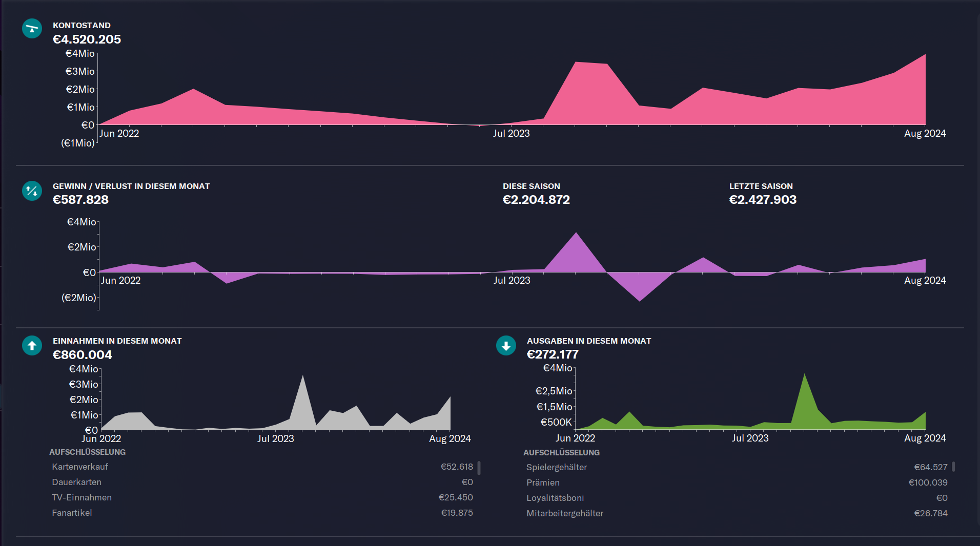Select the Prämien expense row

point(737,482)
